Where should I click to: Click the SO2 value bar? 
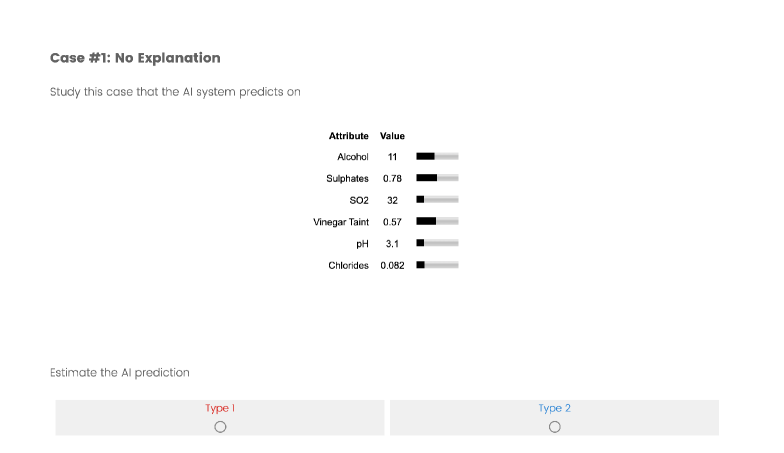pos(437,200)
